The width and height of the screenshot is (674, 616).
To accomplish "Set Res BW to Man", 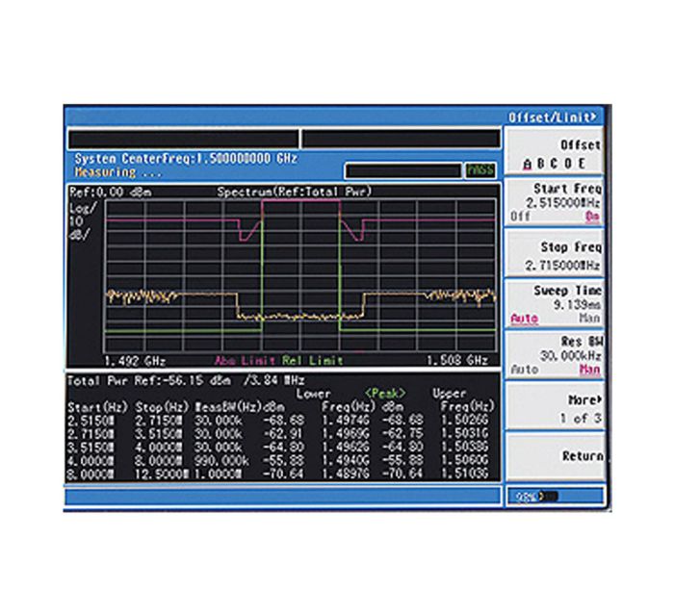I will point(589,370).
